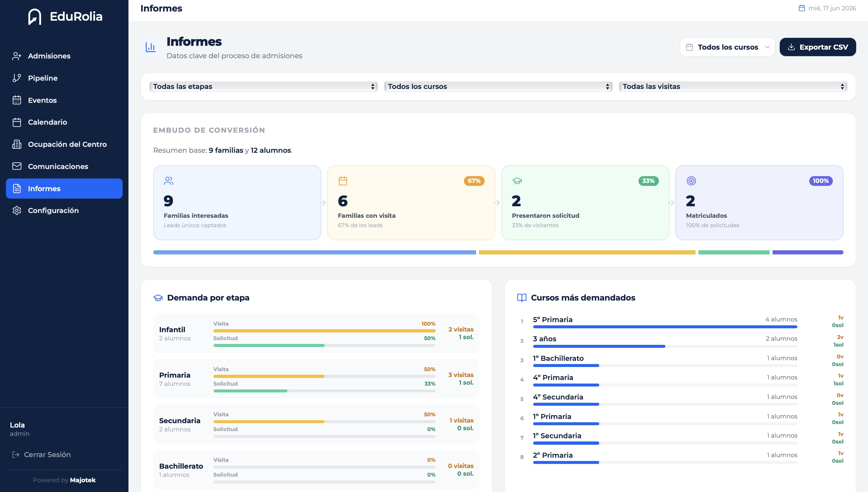Open the Todos los cursos filter select

(x=498, y=87)
